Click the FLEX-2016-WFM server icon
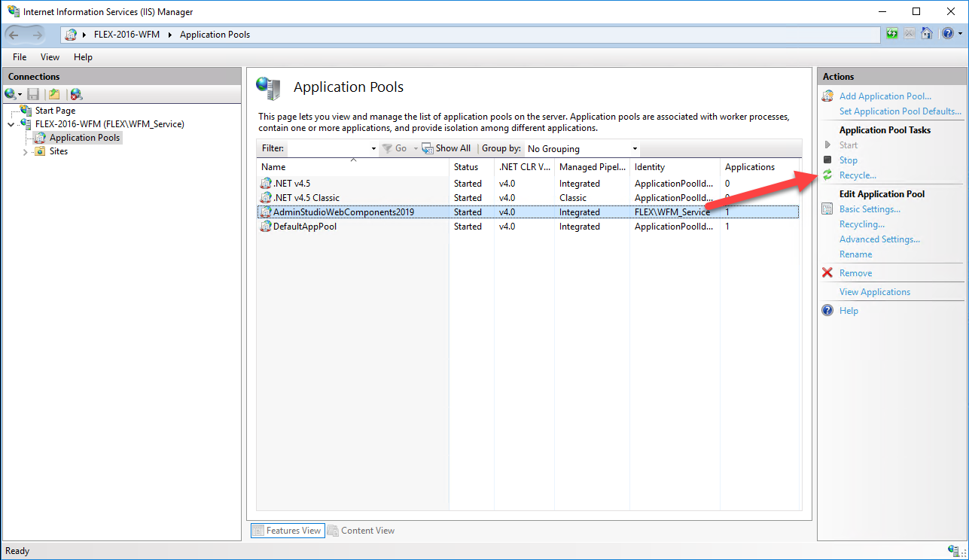This screenshot has height=560, width=969. click(26, 123)
